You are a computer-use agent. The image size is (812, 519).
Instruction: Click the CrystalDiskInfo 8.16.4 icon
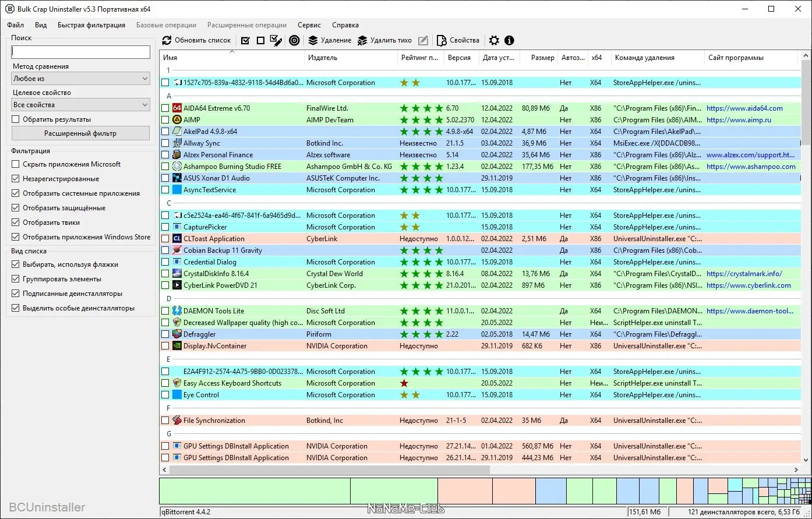click(x=177, y=274)
